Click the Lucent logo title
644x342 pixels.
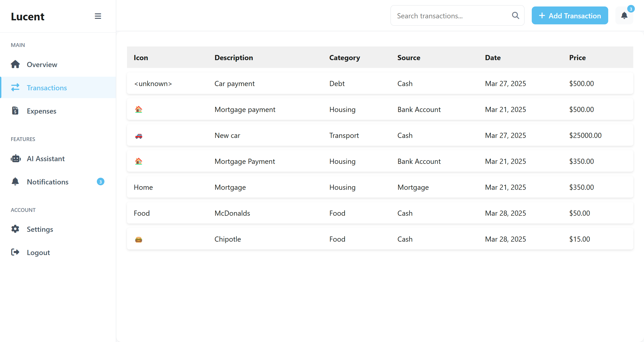(28, 17)
